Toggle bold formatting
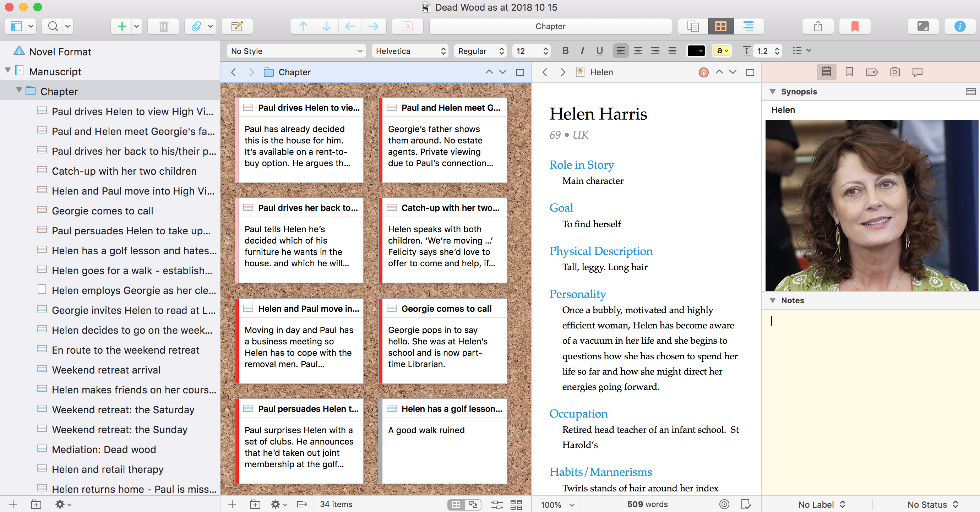Viewport: 980px width, 512px height. coord(565,50)
